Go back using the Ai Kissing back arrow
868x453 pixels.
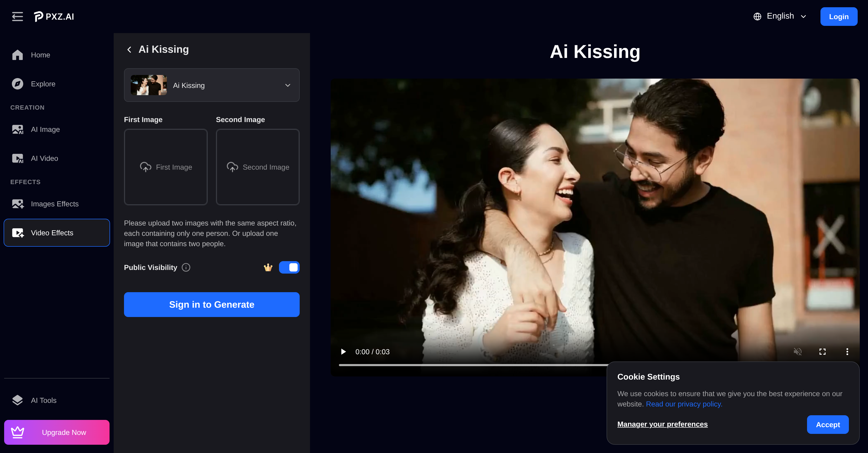129,49
